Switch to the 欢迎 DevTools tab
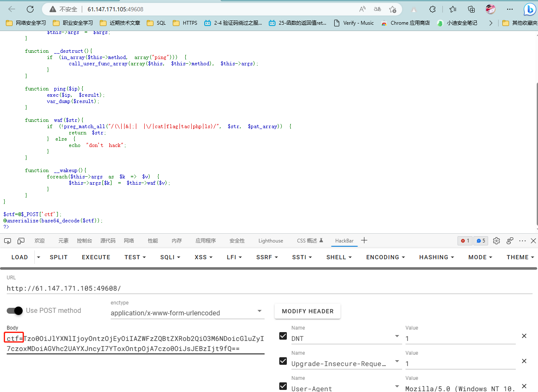The height and width of the screenshot is (392, 538). tap(40, 241)
